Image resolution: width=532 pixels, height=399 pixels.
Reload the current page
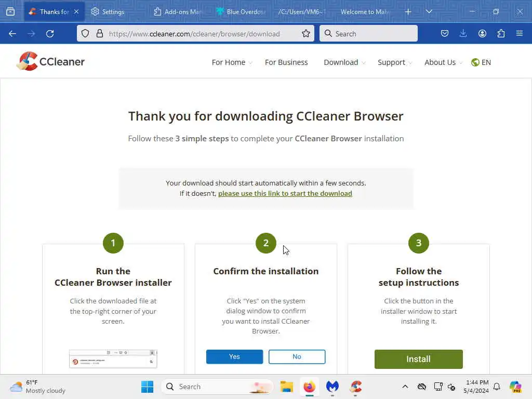(50, 34)
